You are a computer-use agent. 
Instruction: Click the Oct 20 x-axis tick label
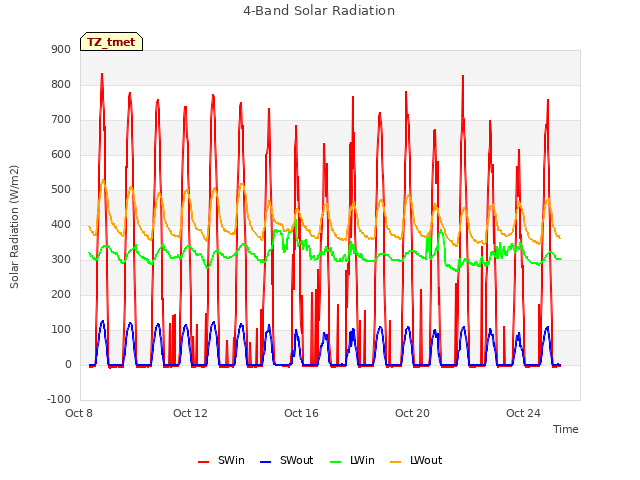point(412,413)
